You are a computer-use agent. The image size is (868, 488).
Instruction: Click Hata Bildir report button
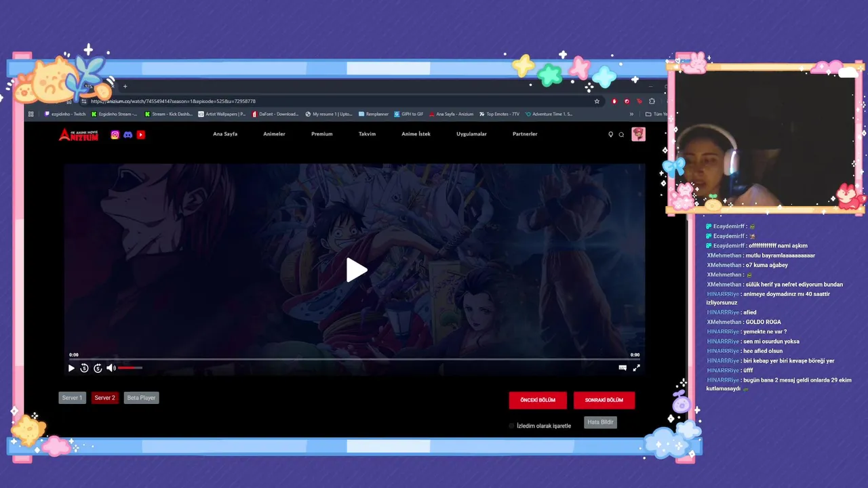(600, 422)
